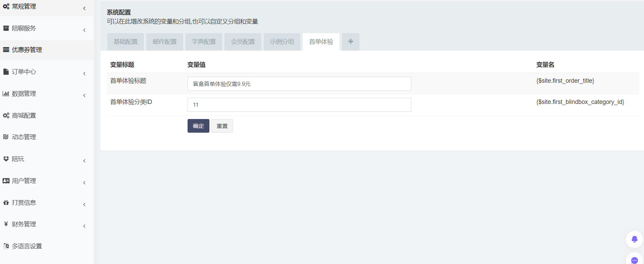Click the bar chart icon for 数据管理
Screen dimensions: 644x264
(x=6, y=93)
